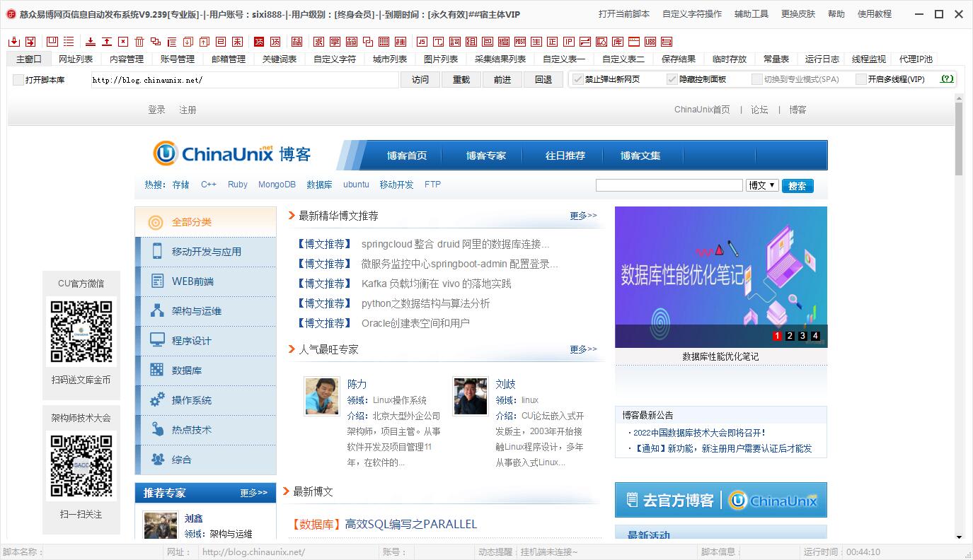Click the bulleted list toolbar icon
Viewport: 973px width, 560px height.
(x=69, y=42)
